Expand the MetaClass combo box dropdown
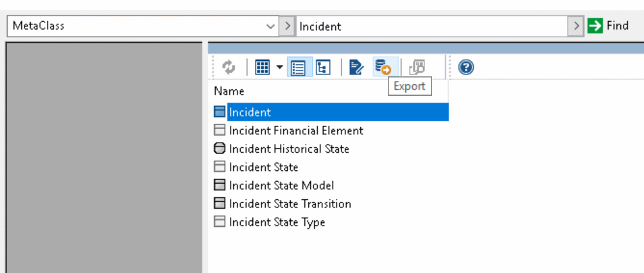644x273 pixels. tap(270, 26)
